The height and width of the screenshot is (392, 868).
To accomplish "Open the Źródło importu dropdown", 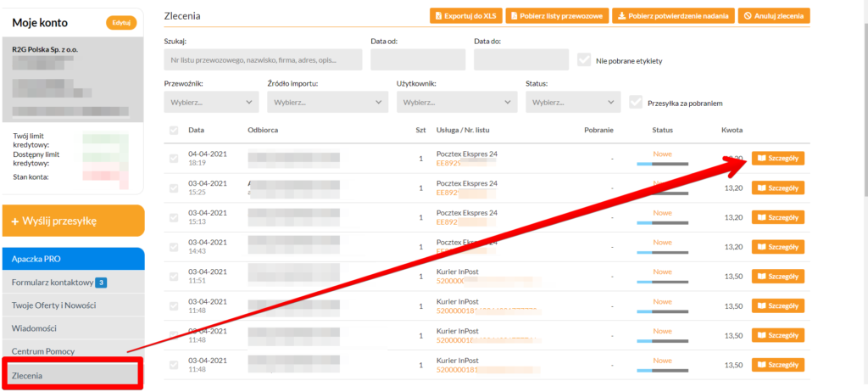I will pyautogui.click(x=327, y=102).
